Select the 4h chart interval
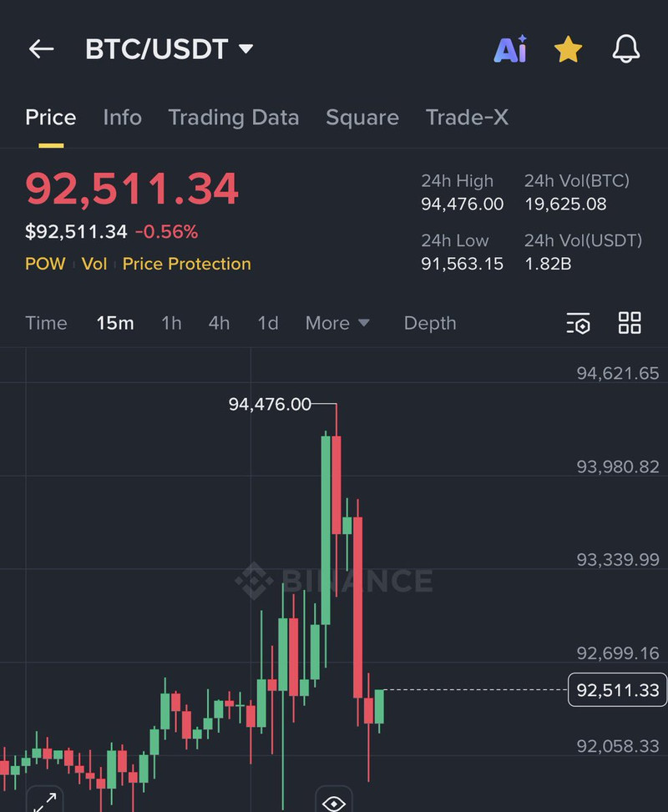This screenshot has height=812, width=668. [x=219, y=323]
